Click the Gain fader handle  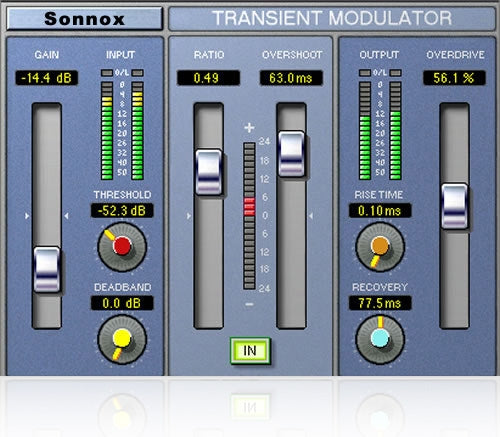tap(47, 269)
